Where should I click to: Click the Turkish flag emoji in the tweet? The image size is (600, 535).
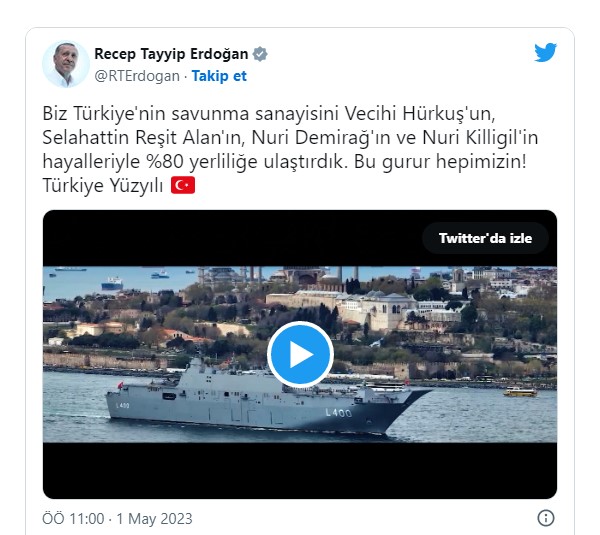pos(183,185)
